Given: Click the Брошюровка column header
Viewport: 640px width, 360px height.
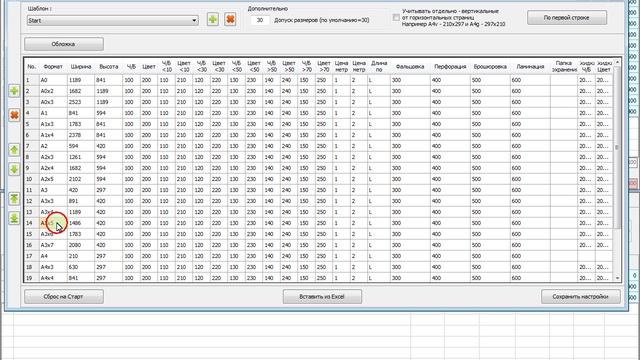Looking at the screenshot, I should [490, 67].
